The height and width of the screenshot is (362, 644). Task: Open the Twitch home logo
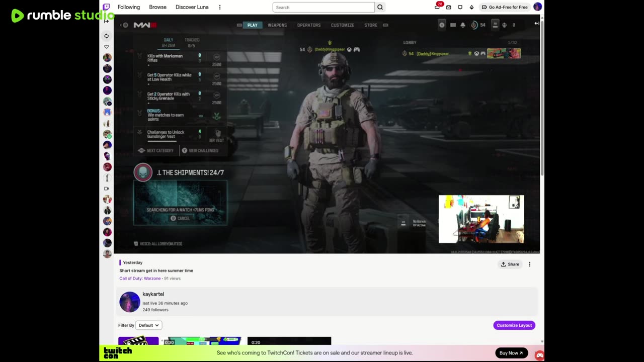(x=106, y=7)
